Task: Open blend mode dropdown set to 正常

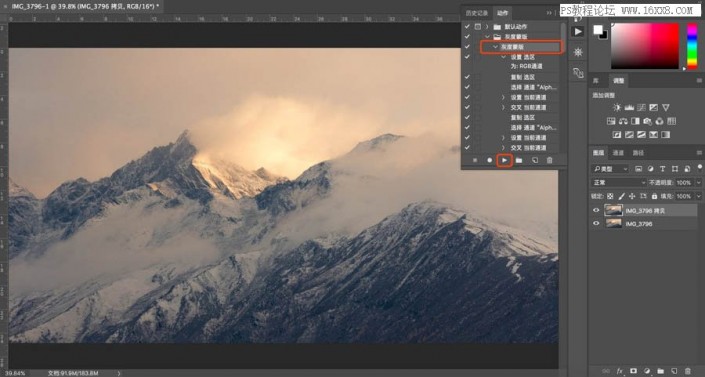Action: (x=619, y=183)
